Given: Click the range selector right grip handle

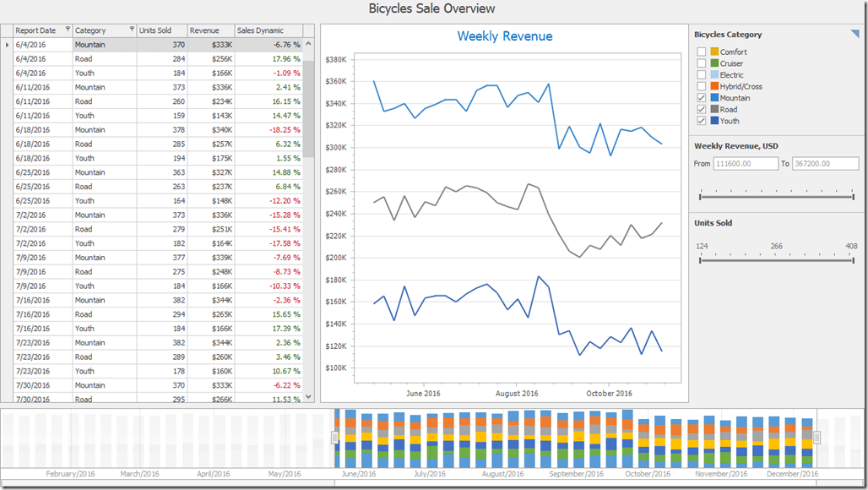Looking at the screenshot, I should 816,438.
